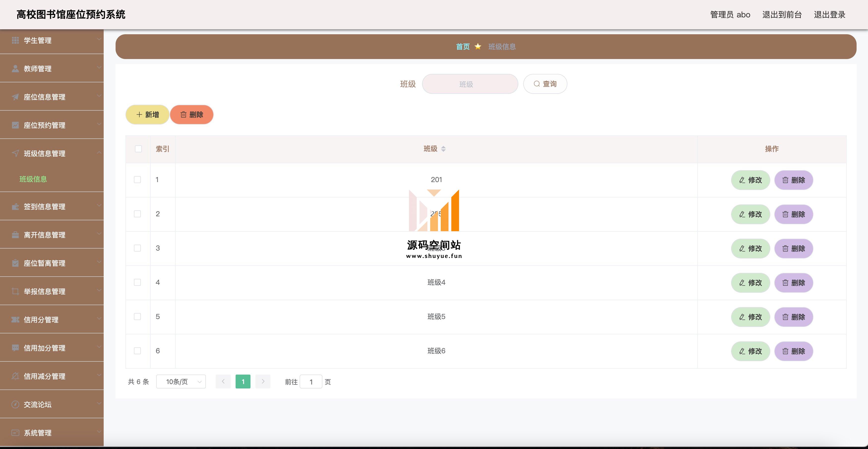The width and height of the screenshot is (868, 449).
Task: Open the 班级信息 submenu item
Action: (x=33, y=179)
